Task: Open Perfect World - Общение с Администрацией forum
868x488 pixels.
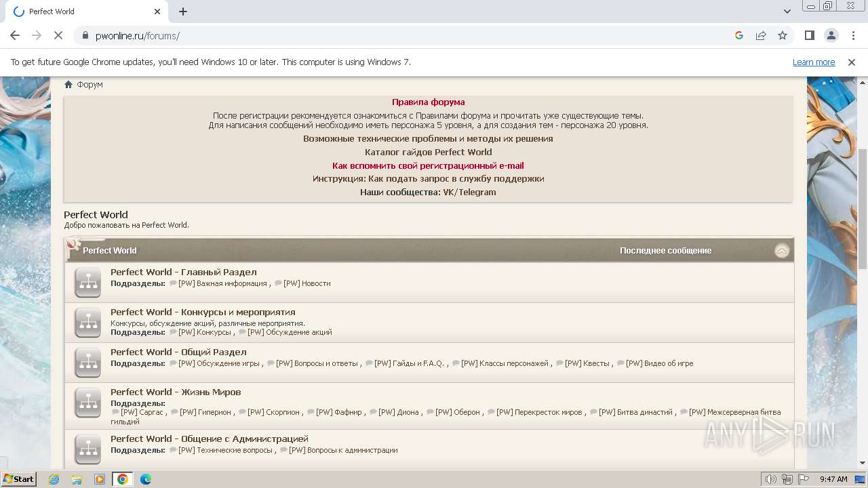Action: (x=210, y=439)
